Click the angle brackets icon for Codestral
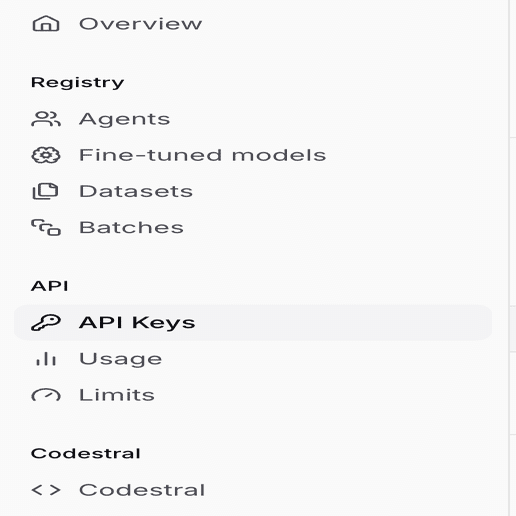The width and height of the screenshot is (516, 516). pos(46,490)
